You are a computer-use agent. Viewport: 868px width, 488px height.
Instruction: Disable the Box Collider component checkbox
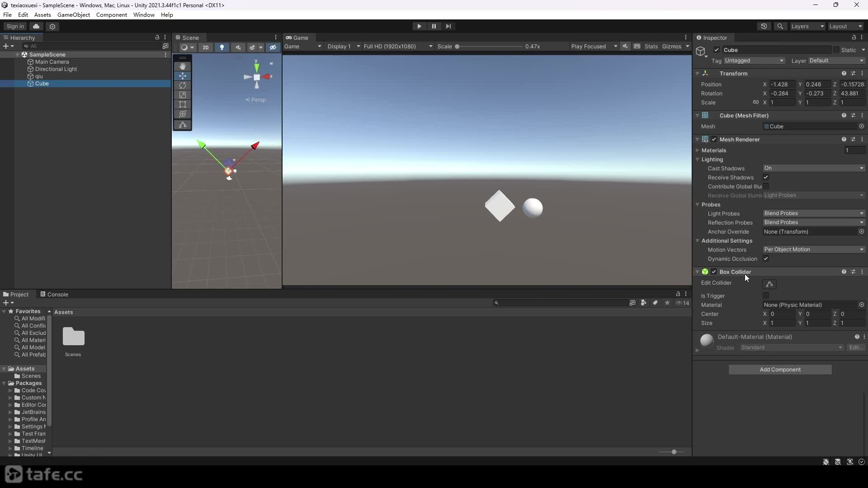pos(714,272)
